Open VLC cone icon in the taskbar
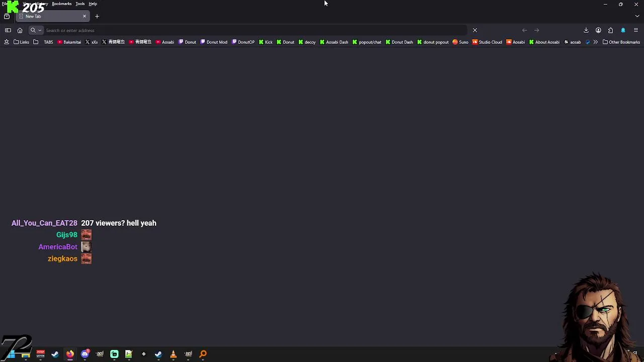Viewport: 644px width, 362px height. tap(173, 354)
